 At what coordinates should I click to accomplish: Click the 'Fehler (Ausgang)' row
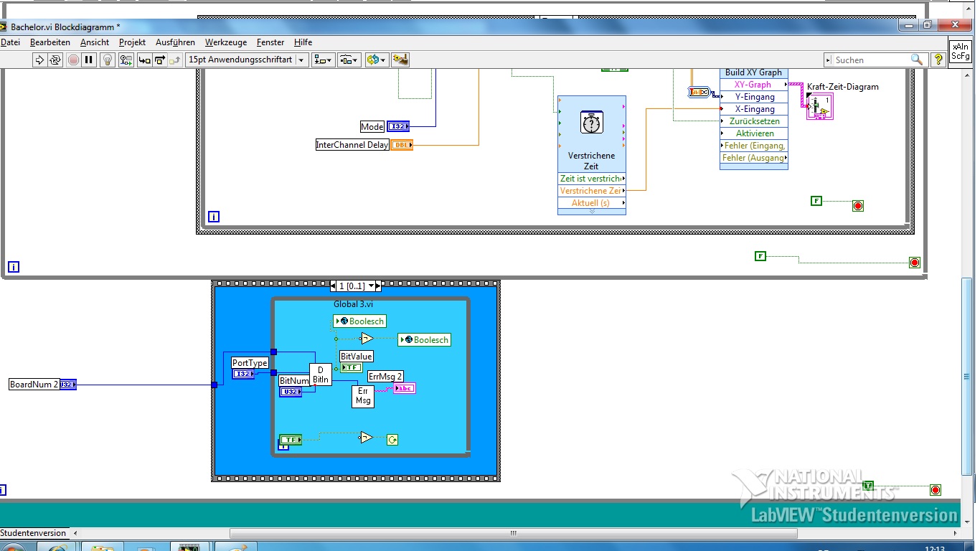tap(753, 158)
